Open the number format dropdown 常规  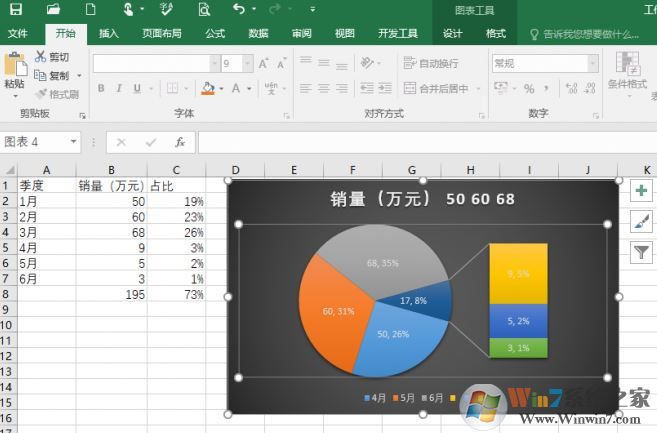[593, 64]
